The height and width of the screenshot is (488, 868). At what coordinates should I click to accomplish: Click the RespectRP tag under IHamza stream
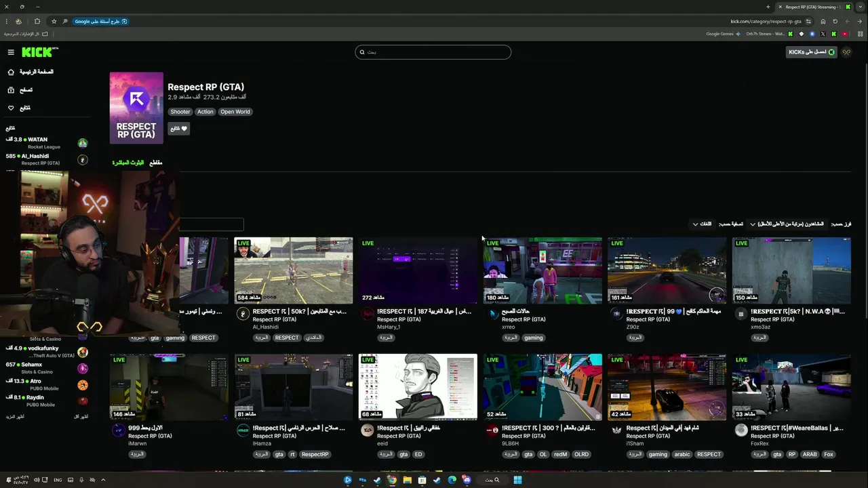[315, 455]
